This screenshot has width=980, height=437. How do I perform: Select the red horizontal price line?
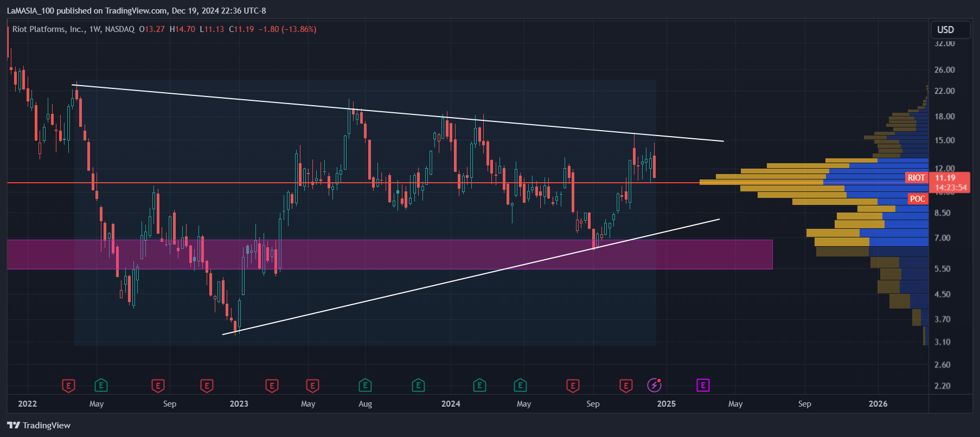(x=353, y=183)
